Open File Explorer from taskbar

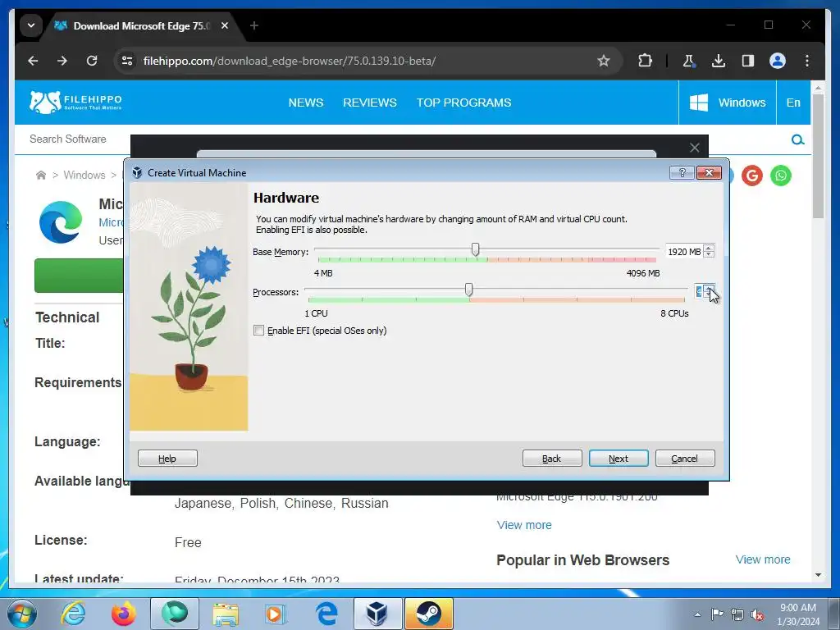pos(226,614)
